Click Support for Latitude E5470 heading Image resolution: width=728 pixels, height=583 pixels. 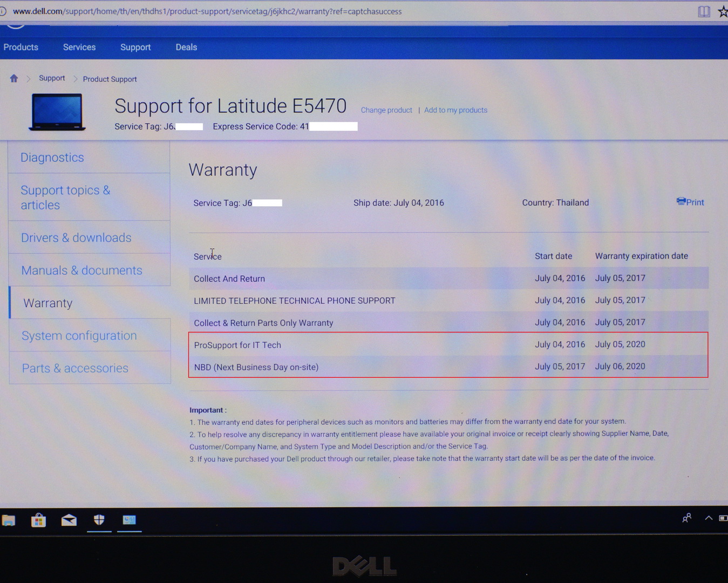tap(230, 106)
